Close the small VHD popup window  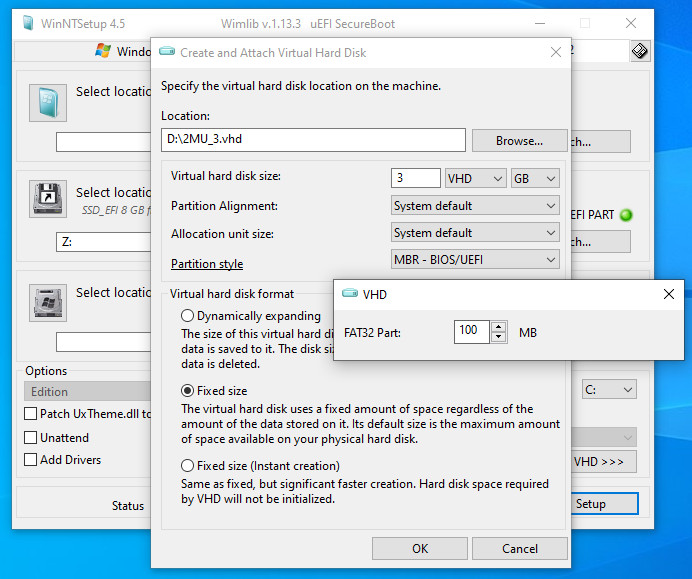pyautogui.click(x=669, y=294)
